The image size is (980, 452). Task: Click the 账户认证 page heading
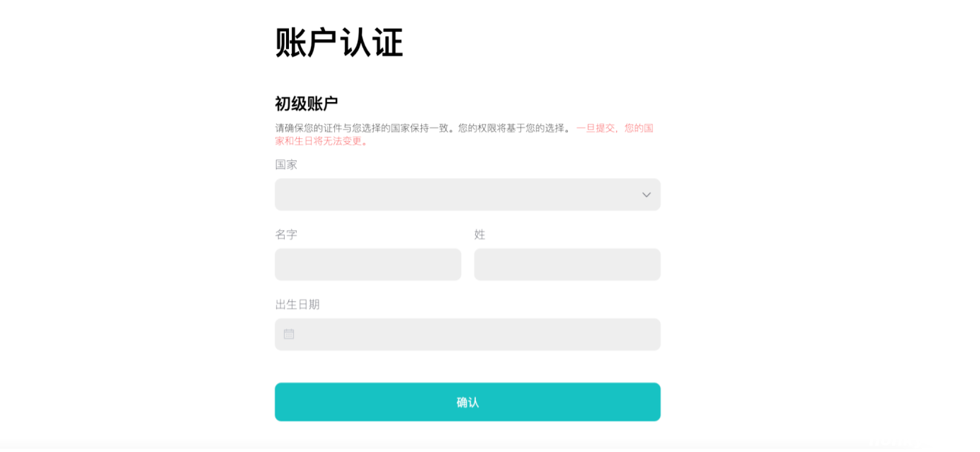coord(338,43)
